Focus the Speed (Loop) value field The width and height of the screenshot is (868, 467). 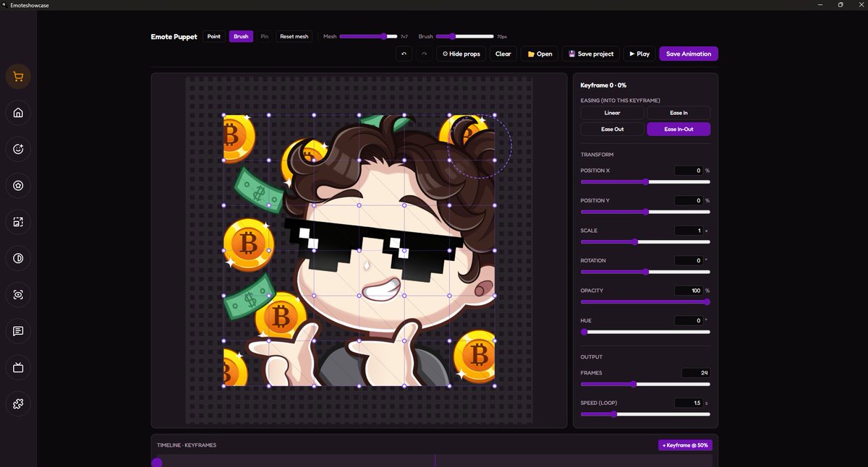(x=689, y=403)
